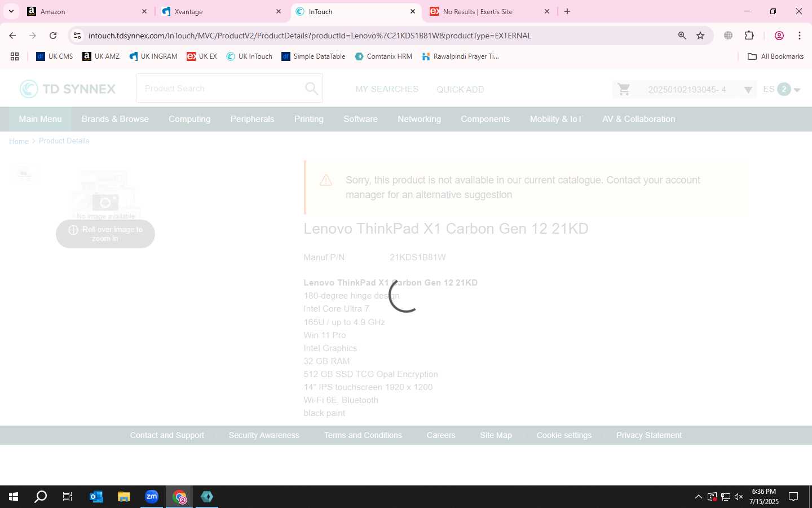Click Roll over image to zoom in button
812x508 pixels.
(x=105, y=234)
